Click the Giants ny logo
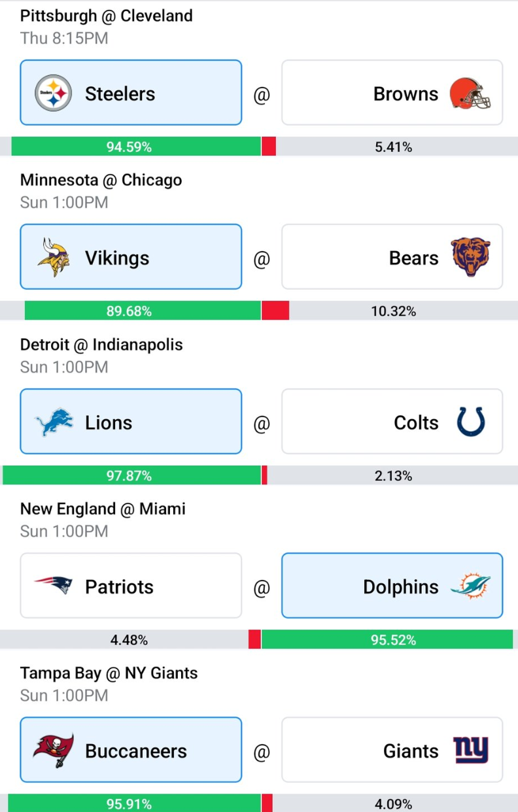 click(471, 751)
